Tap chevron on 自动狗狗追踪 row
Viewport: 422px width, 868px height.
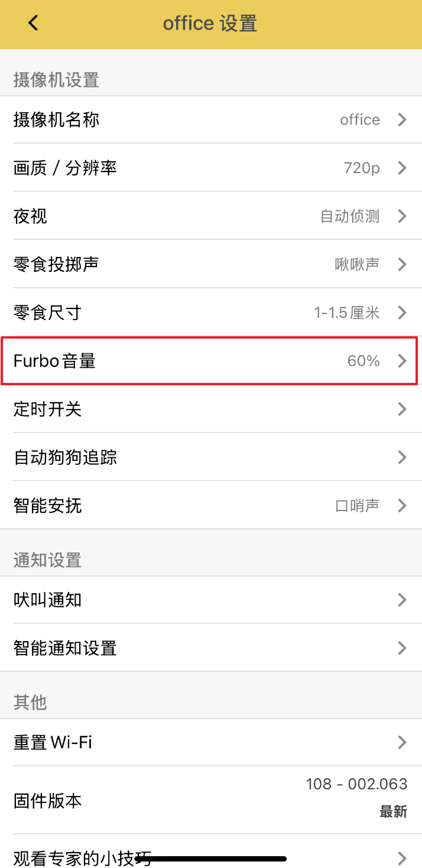402,457
